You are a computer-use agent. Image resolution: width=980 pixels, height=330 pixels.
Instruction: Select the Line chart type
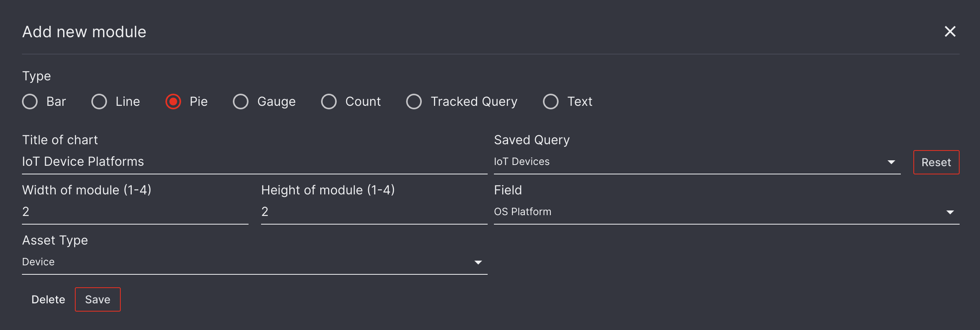pos(99,102)
